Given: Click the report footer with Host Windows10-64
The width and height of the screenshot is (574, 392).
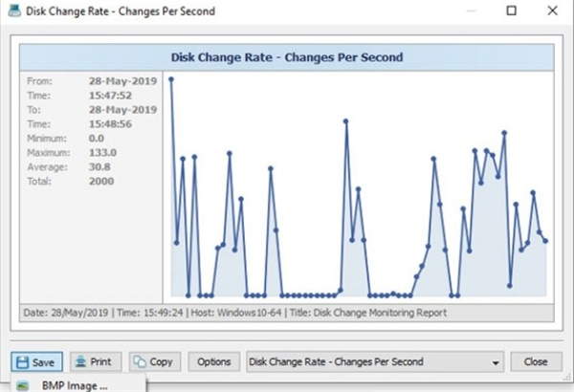Looking at the screenshot, I should [286, 313].
